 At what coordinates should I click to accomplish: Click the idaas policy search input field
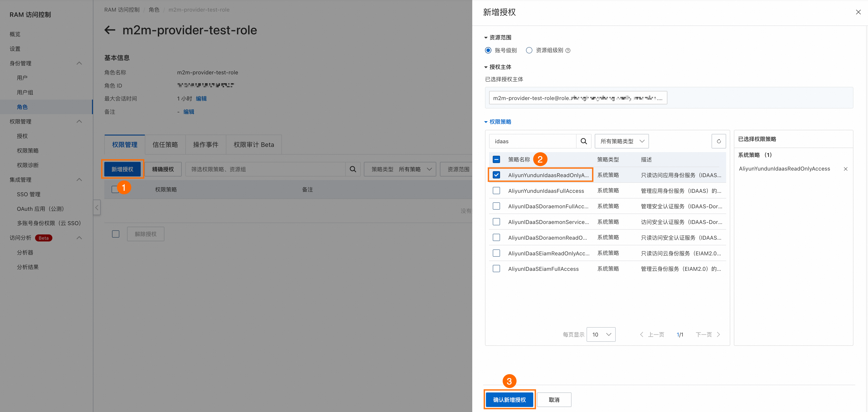(x=532, y=141)
